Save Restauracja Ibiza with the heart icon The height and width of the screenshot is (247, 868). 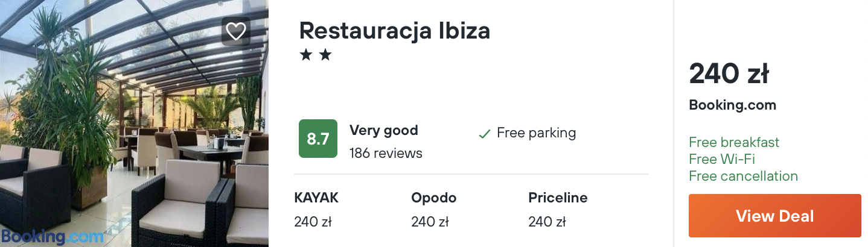pos(235,31)
